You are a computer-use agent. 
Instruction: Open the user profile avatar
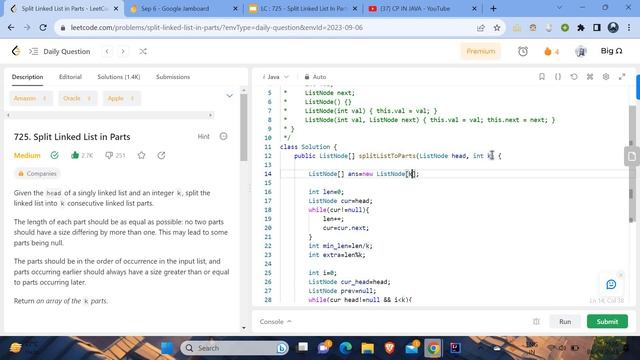[x=580, y=51]
